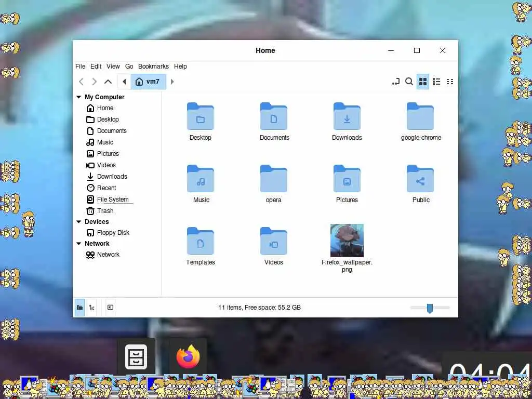Open the Videos folder icon in the grid
This screenshot has width=532, height=399.
pos(273,241)
